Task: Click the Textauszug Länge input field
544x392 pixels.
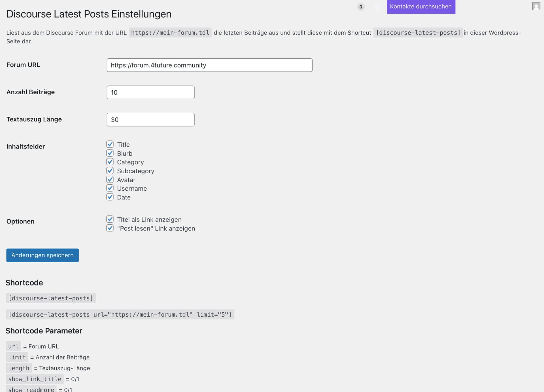Action: click(x=150, y=120)
